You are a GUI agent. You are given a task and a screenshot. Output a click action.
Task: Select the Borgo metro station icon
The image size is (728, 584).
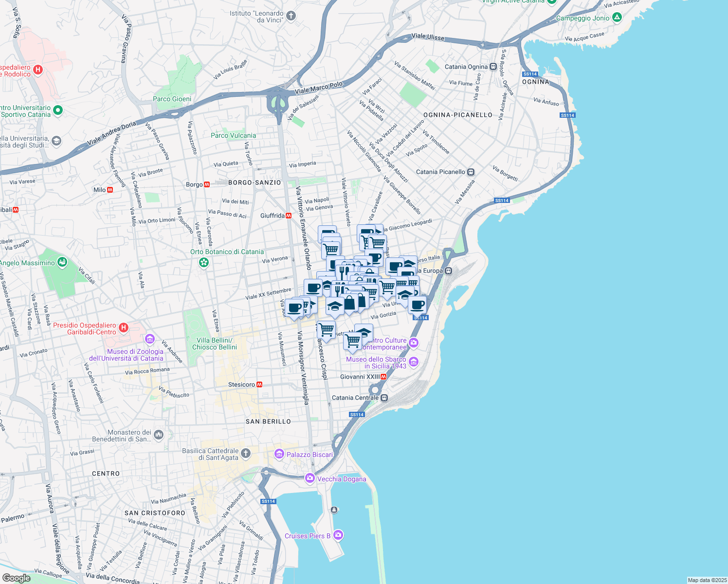coord(208,185)
